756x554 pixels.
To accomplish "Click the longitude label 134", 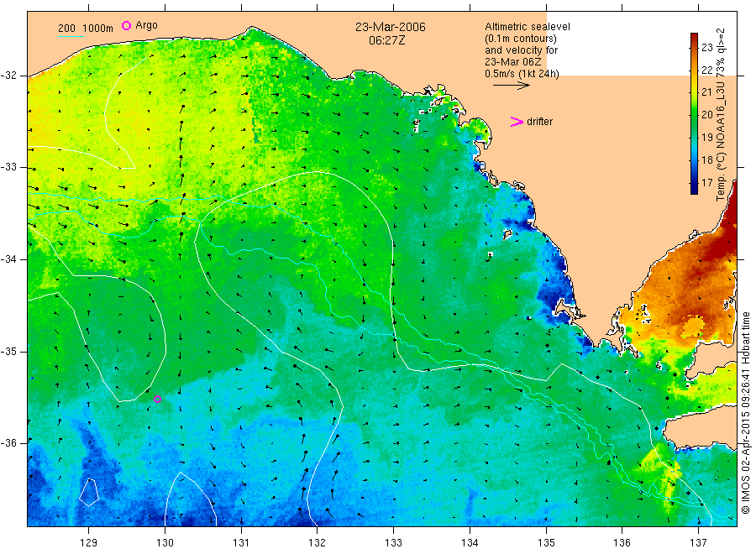I will click(470, 543).
